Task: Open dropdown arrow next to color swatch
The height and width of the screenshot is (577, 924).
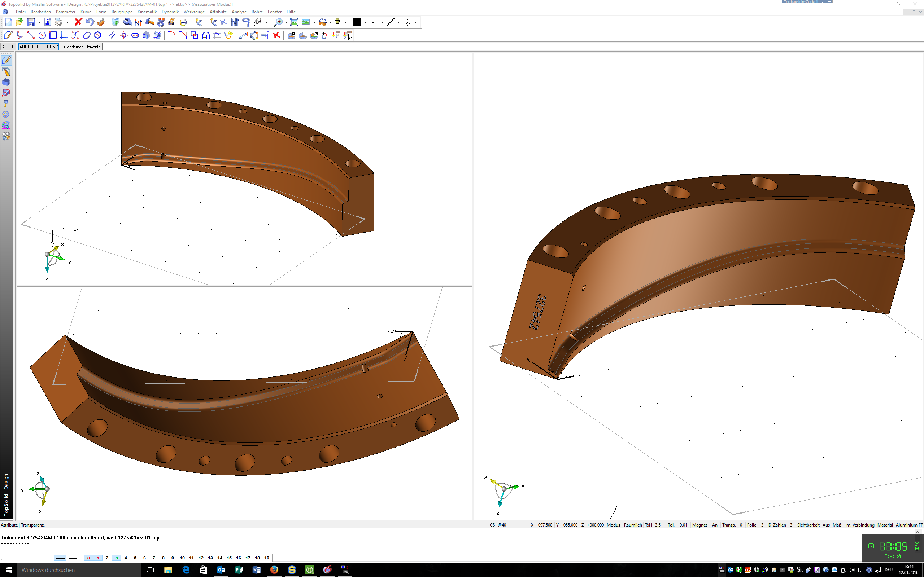Action: click(x=365, y=22)
